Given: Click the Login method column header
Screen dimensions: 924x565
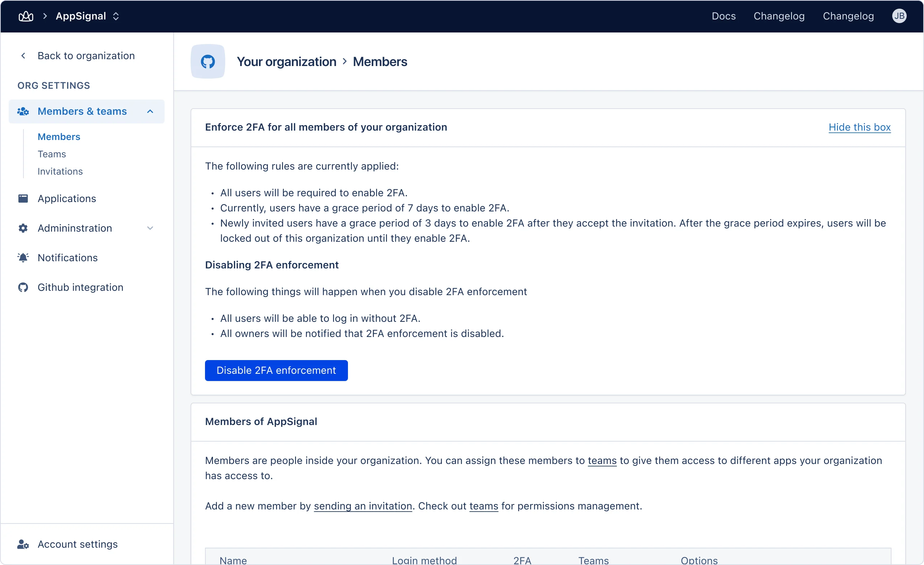Looking at the screenshot, I should coord(424,561).
